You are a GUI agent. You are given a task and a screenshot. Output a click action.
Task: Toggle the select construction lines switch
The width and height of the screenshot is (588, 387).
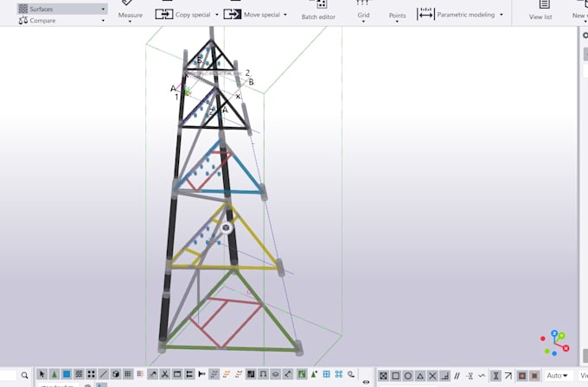point(104,374)
